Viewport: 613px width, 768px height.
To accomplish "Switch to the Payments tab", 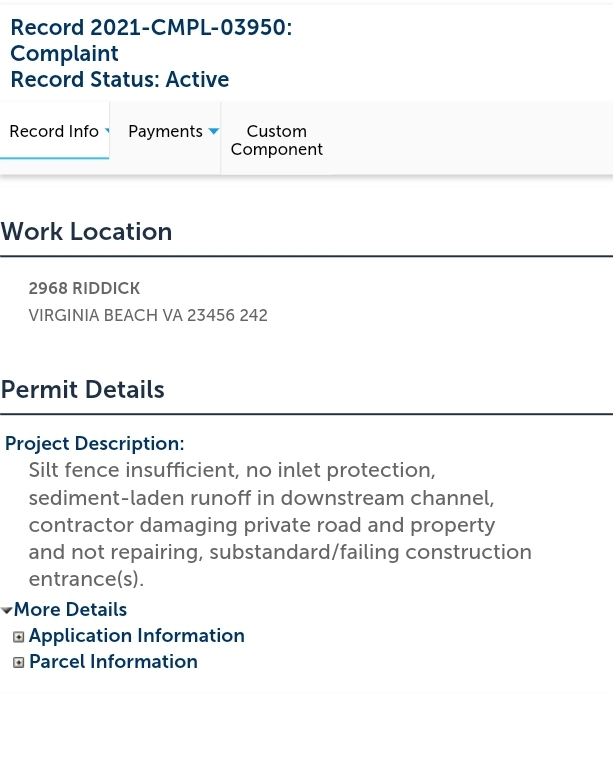I will click(x=165, y=132).
